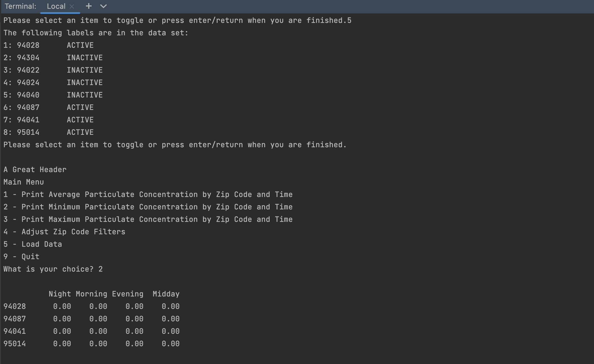This screenshot has height=364, width=594.
Task: Open the terminal sessions dropdown chevron
Action: coord(103,6)
